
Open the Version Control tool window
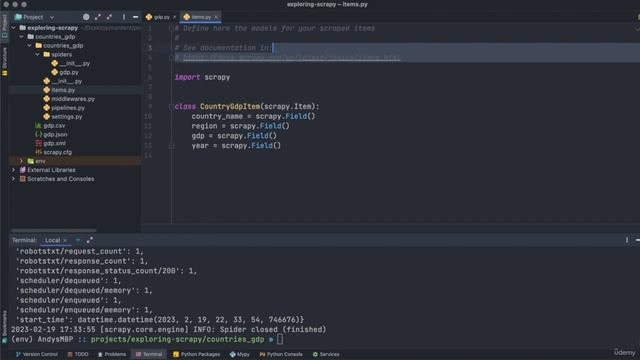tap(37, 354)
